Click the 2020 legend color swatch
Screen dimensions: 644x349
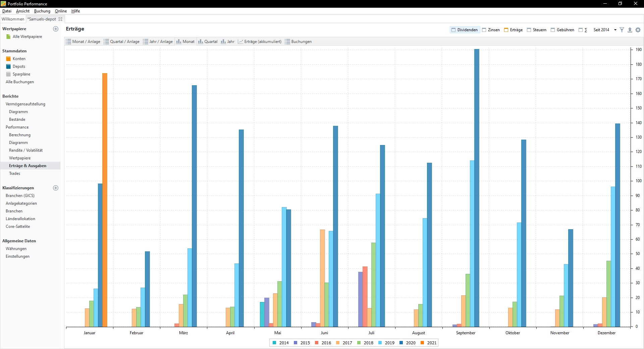(401, 343)
